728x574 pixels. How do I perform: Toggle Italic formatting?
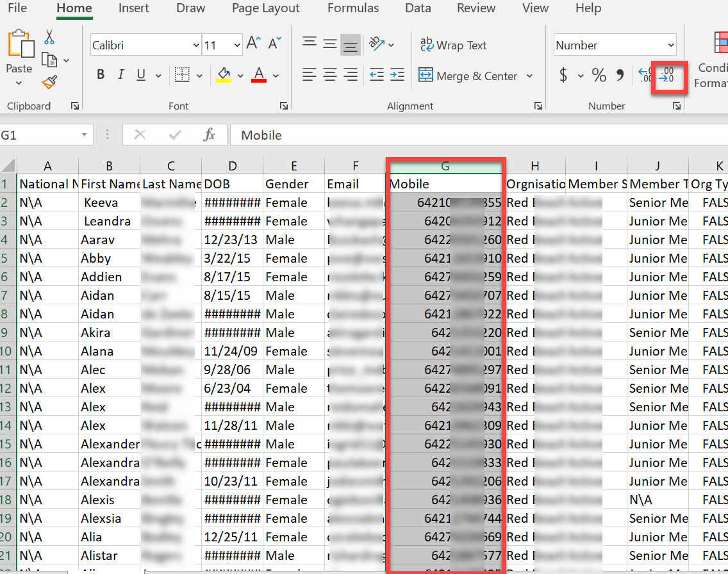(x=120, y=76)
